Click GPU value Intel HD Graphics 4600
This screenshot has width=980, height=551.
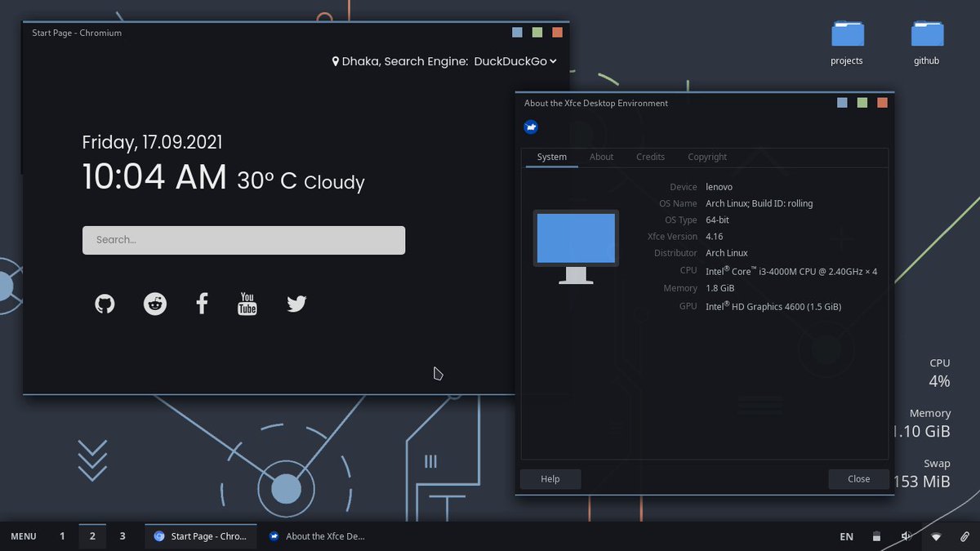pos(773,307)
